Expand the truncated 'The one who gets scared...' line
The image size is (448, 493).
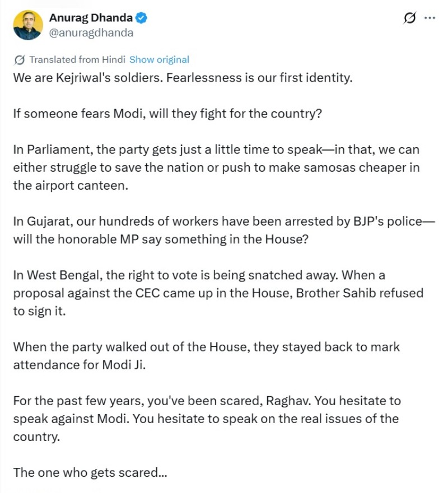(x=90, y=472)
